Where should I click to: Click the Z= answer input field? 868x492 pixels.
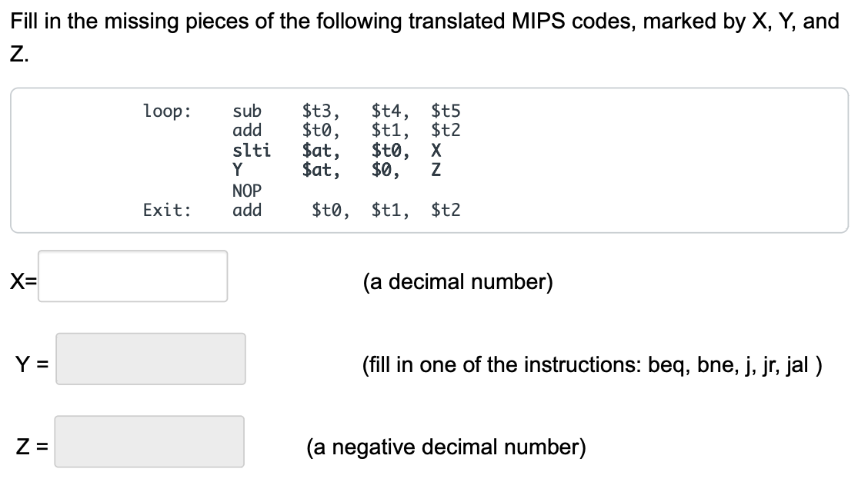pos(149,440)
